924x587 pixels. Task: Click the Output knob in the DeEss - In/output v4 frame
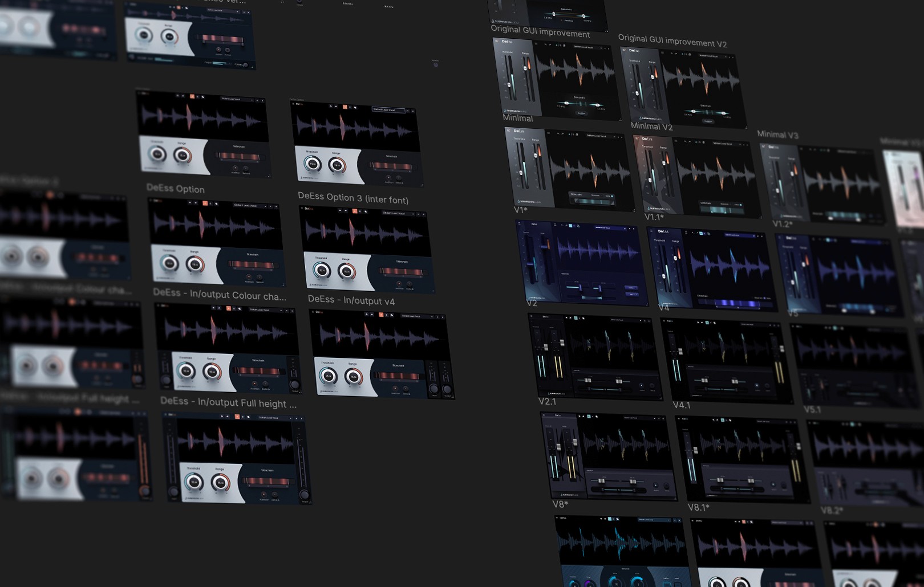click(447, 389)
